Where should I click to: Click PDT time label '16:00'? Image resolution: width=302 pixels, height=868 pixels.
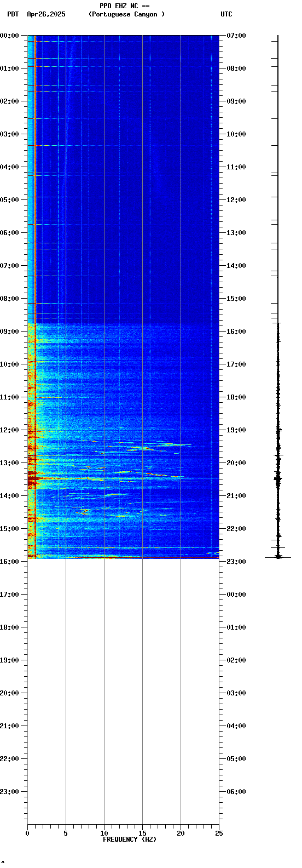click(x=9, y=562)
